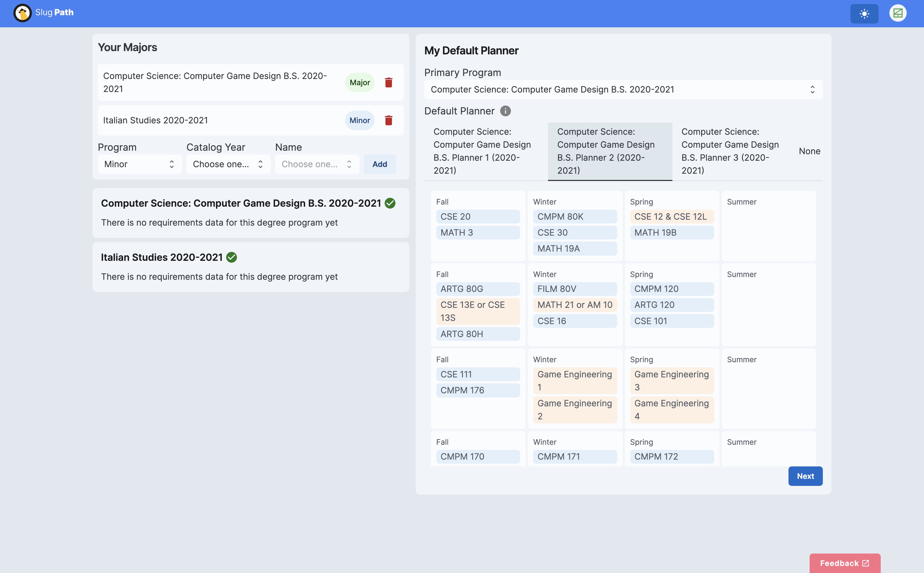924x573 pixels.
Task: Delete the Computer Game Design major
Action: tap(388, 83)
